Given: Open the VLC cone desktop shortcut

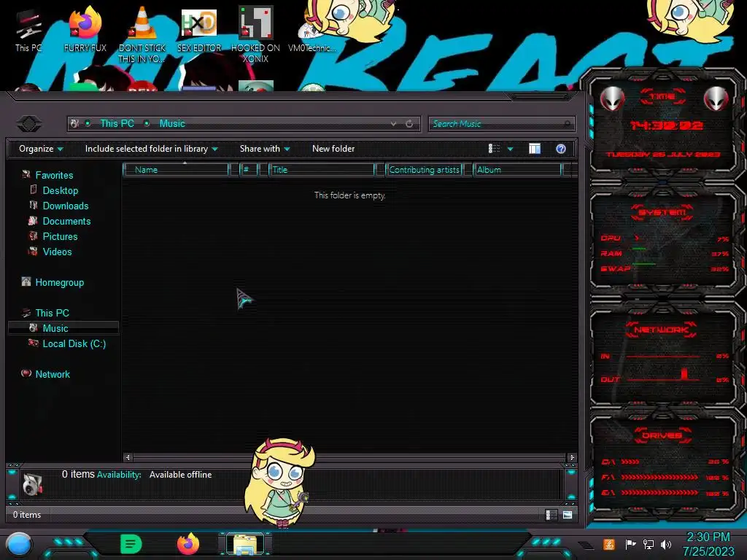Looking at the screenshot, I should click(142, 34).
